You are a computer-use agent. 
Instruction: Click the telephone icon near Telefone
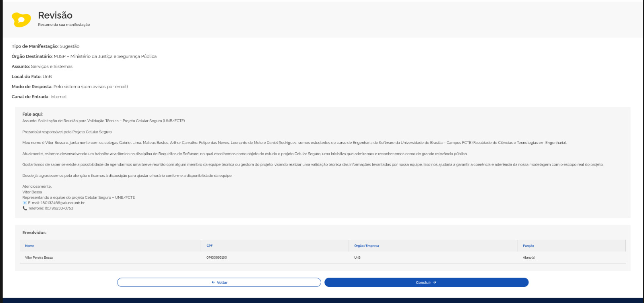point(25,208)
